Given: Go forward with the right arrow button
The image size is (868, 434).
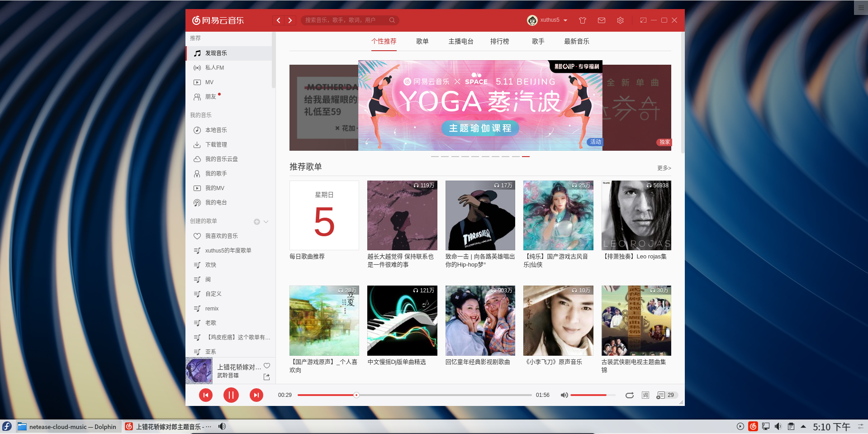Looking at the screenshot, I should click(x=290, y=20).
